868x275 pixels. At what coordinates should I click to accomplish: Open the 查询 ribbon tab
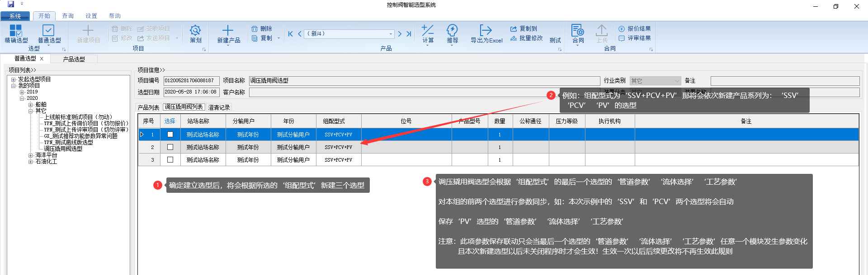coord(68,16)
